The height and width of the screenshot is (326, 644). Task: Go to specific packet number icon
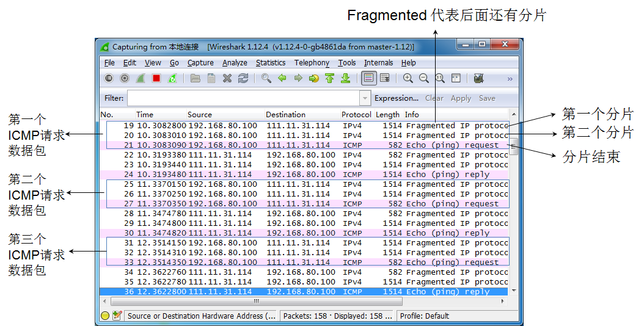pos(314,78)
